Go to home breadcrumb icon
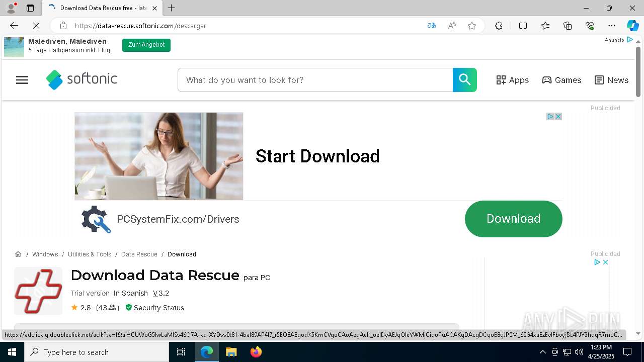The image size is (644, 362). (18, 254)
